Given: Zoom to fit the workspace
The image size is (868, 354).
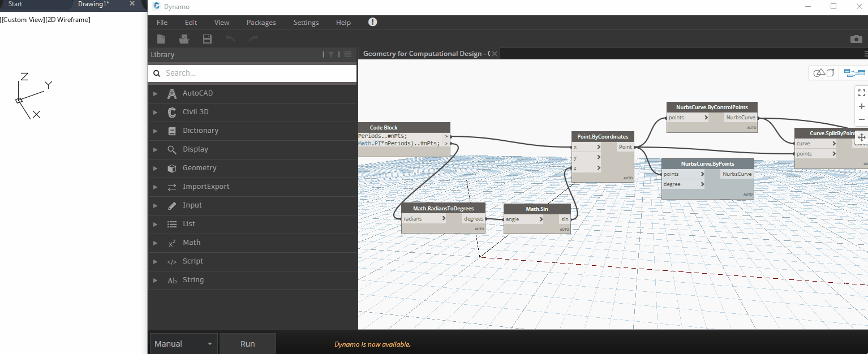Looking at the screenshot, I should point(862,93).
